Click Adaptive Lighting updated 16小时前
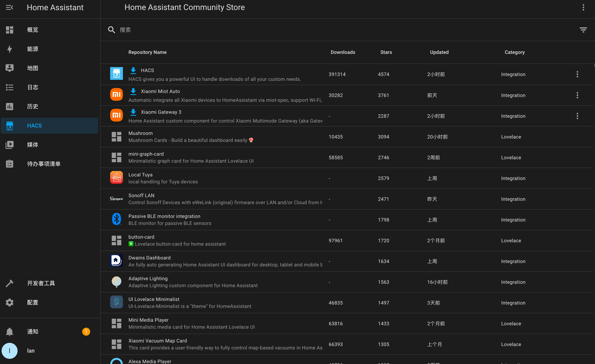Screen dimensions: 595x364 437,282
